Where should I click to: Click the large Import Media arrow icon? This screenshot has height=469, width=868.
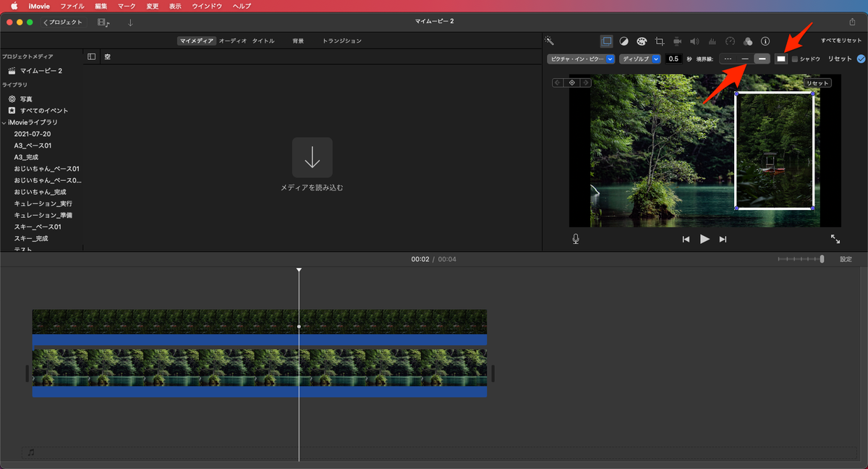click(312, 157)
